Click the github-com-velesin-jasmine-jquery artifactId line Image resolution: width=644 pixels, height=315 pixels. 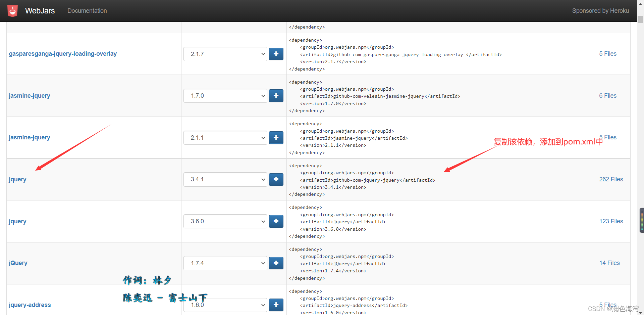coord(380,96)
